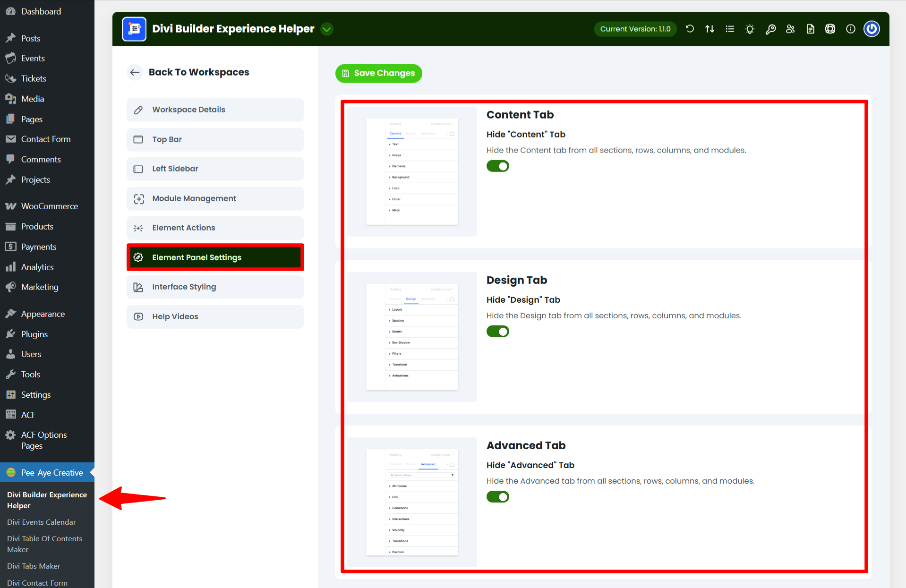The image size is (906, 588).
Task: Open ACF menu item
Action: 47,415
